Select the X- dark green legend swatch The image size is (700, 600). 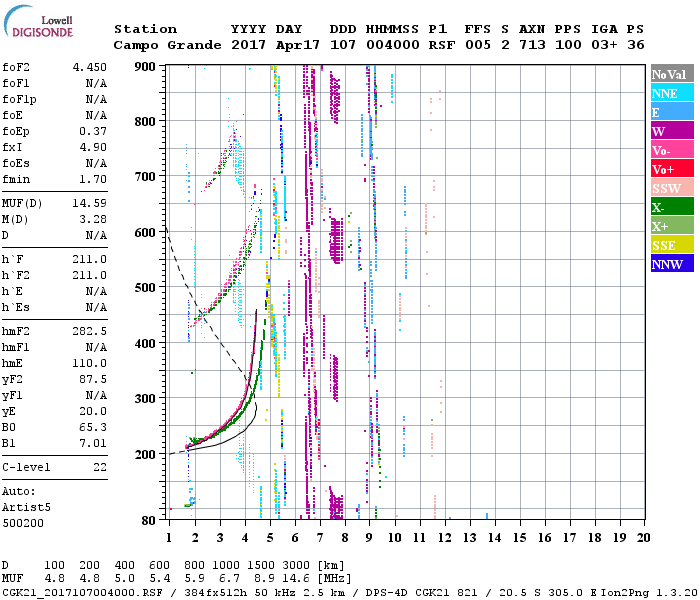[672, 207]
